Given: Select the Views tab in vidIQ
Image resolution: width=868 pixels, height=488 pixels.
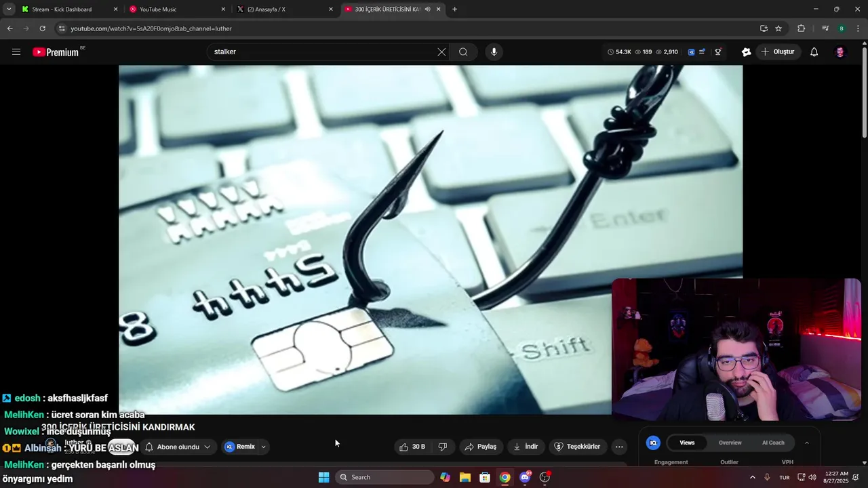Looking at the screenshot, I should (x=687, y=443).
